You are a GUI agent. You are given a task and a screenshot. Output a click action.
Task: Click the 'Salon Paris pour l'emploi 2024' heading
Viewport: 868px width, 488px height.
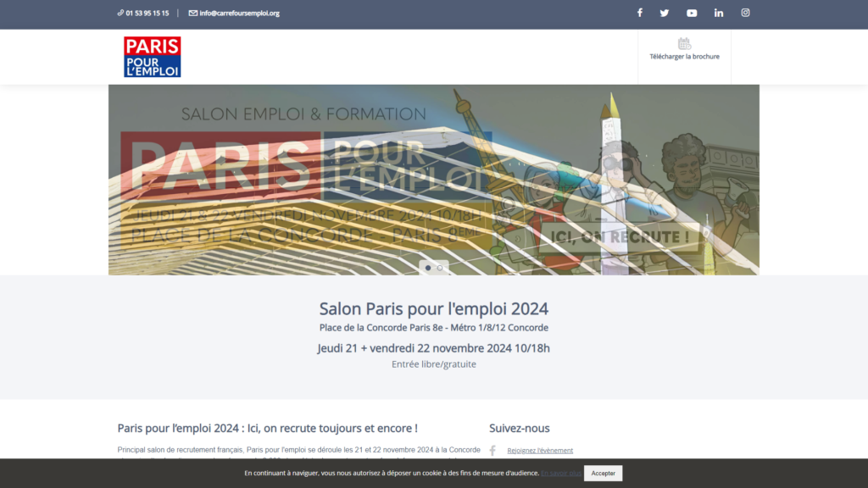(433, 308)
